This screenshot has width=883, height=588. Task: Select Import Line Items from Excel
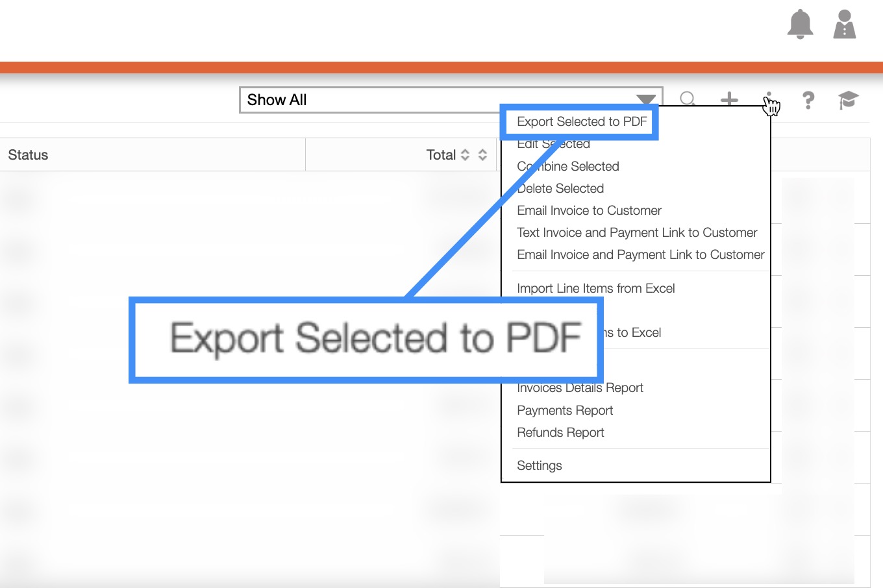tap(595, 288)
